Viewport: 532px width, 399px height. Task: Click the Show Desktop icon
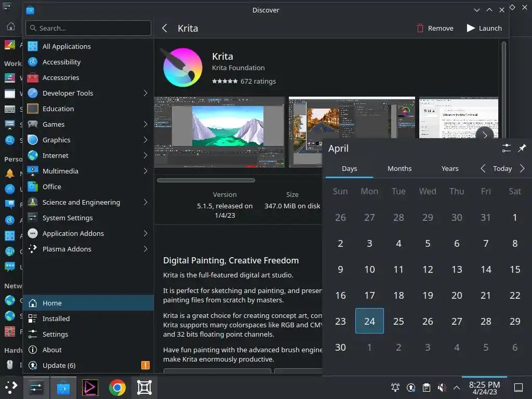pos(518,387)
